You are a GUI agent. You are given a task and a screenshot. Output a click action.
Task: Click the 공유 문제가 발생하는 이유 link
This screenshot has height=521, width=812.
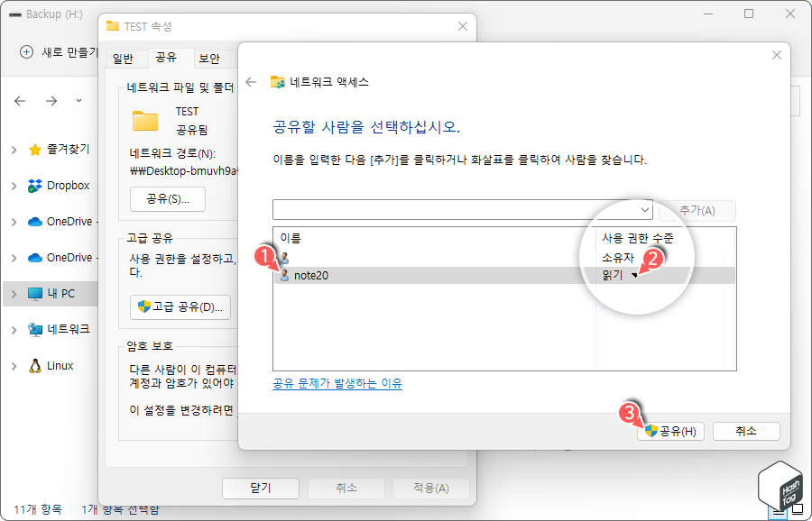337,383
